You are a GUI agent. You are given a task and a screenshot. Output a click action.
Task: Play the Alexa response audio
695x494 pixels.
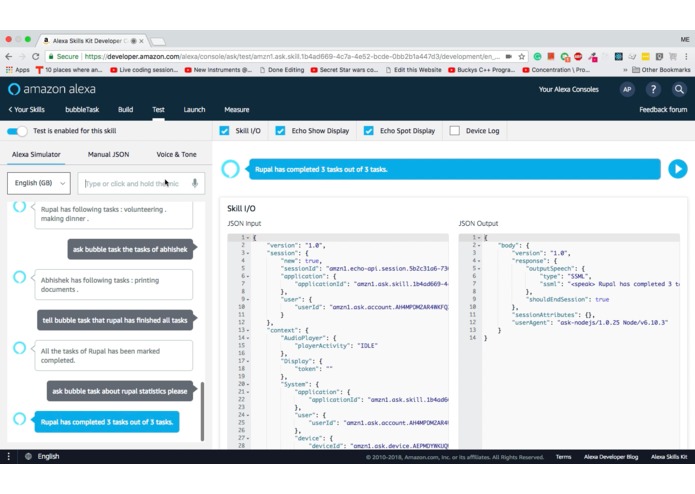click(x=678, y=169)
